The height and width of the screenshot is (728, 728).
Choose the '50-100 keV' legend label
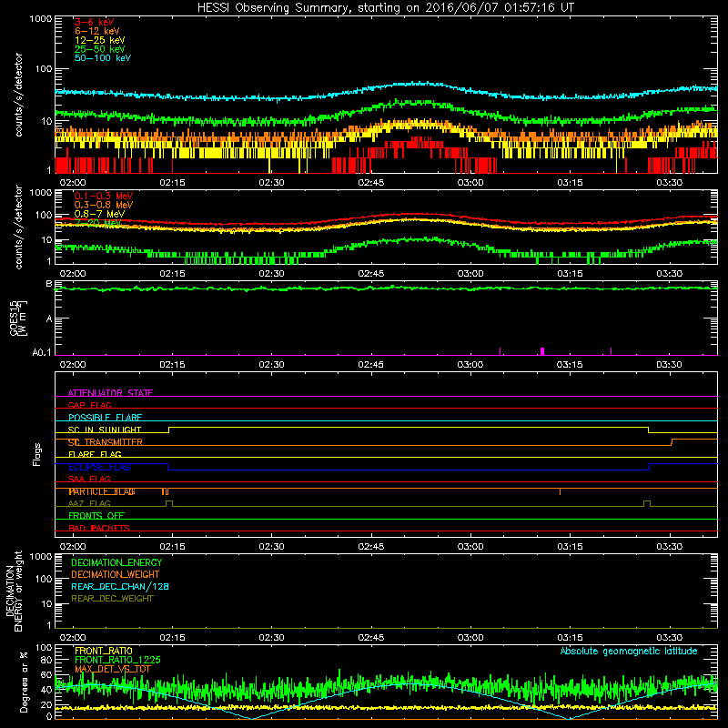pos(103,58)
